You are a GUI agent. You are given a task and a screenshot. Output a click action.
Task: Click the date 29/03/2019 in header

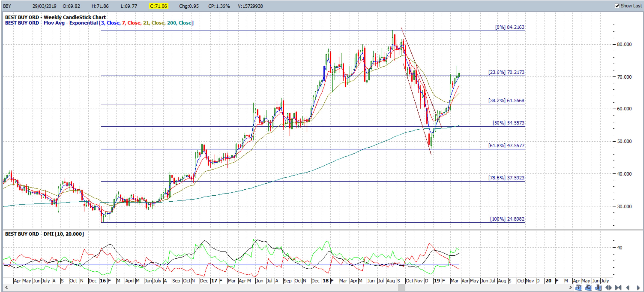[44, 6]
